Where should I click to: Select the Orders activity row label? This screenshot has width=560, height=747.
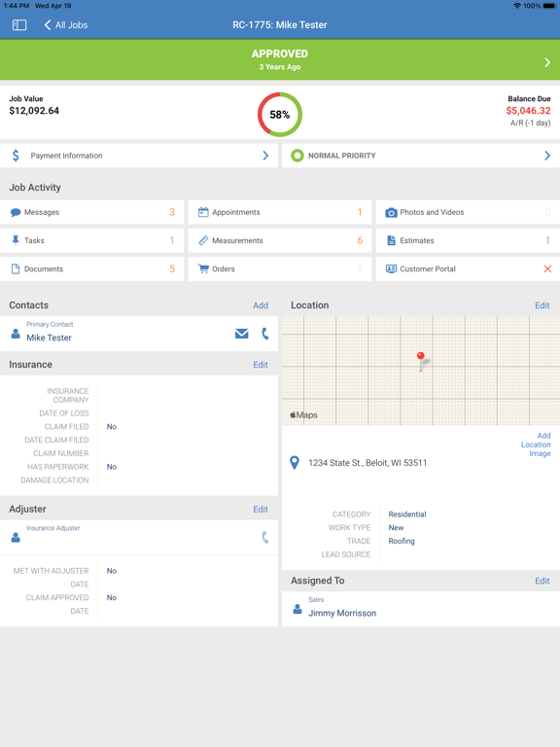pos(224,268)
